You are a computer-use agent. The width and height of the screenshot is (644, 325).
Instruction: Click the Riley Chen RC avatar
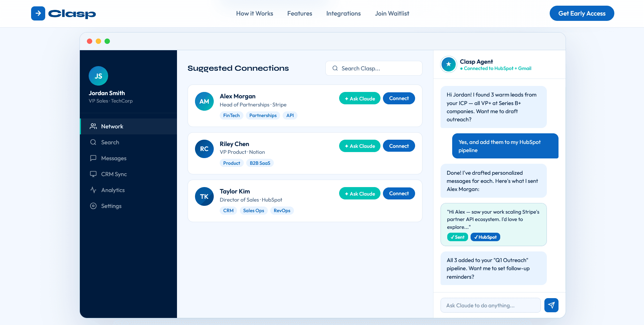tap(204, 149)
